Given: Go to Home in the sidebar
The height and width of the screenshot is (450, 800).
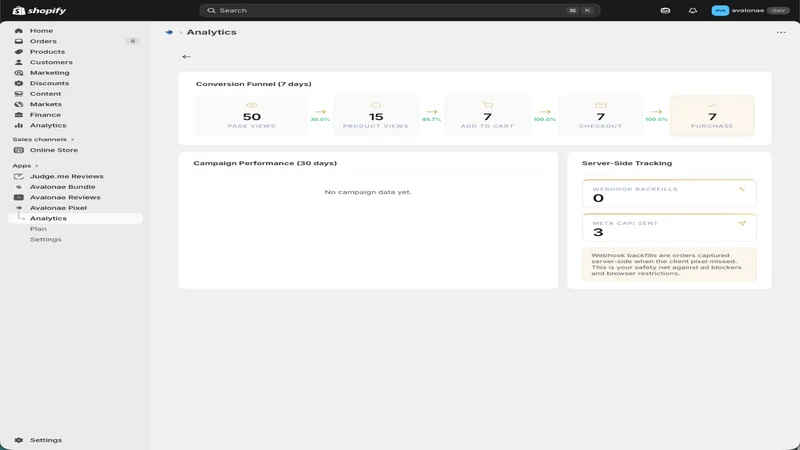Looking at the screenshot, I should 41,31.
